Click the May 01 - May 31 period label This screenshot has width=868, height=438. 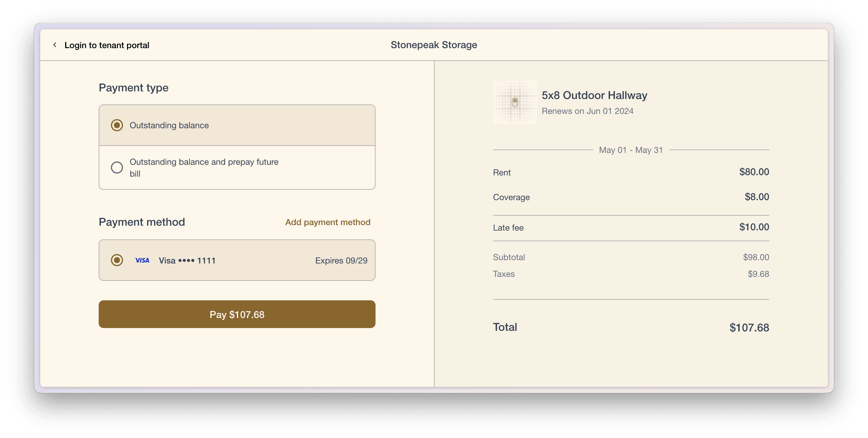630,150
